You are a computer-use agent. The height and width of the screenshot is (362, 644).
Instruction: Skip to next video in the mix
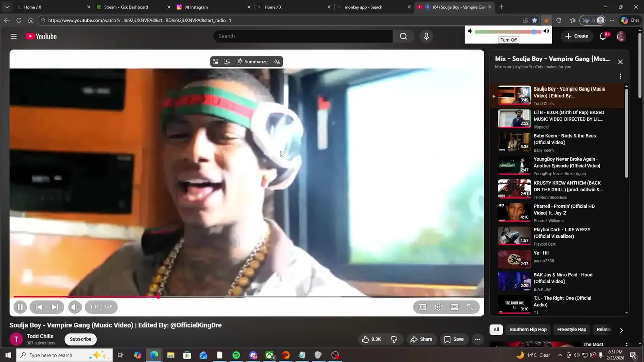tap(55, 307)
